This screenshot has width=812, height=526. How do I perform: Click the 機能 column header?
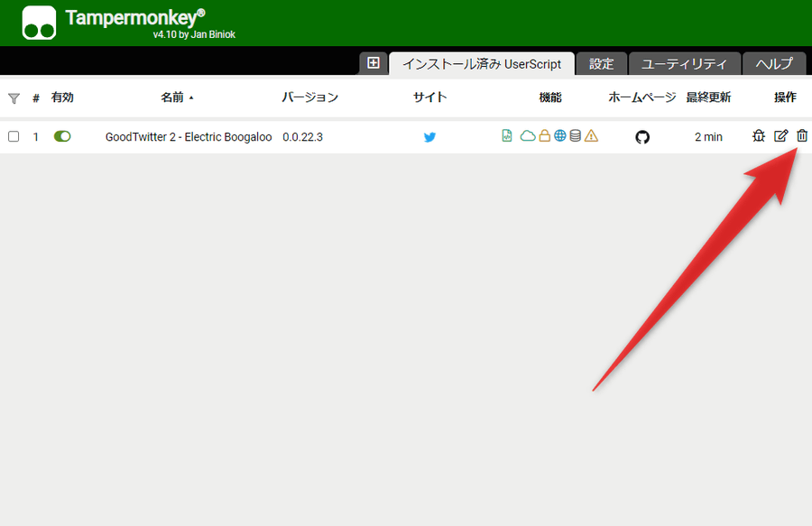point(550,97)
